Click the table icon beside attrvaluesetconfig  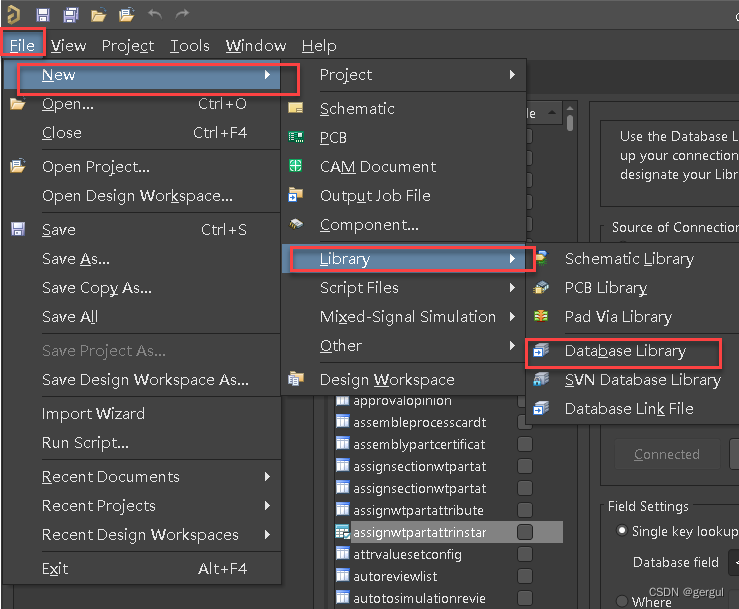pyautogui.click(x=343, y=553)
